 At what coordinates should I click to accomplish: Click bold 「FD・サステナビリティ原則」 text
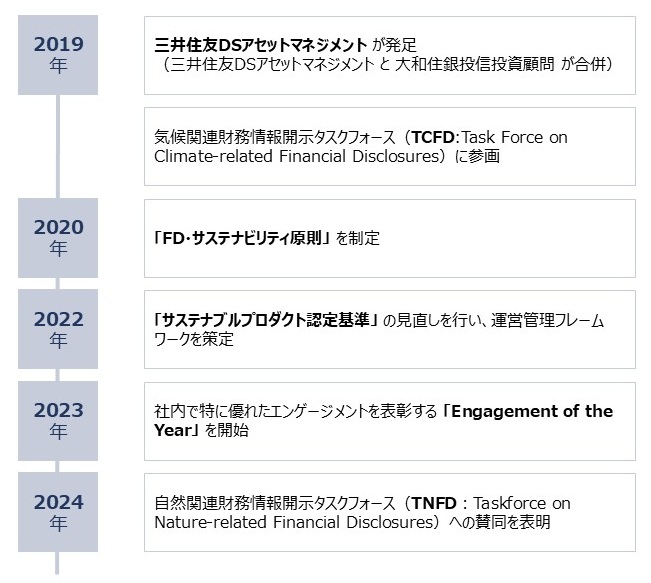(x=238, y=239)
